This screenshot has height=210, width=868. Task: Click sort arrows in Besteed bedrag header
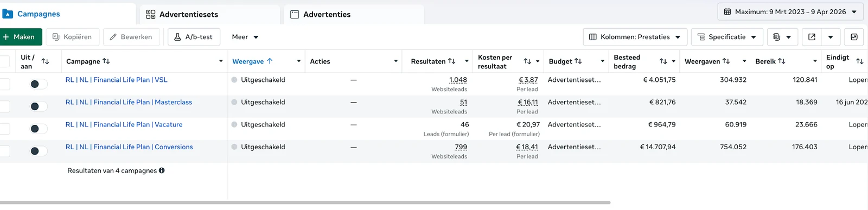(x=663, y=61)
